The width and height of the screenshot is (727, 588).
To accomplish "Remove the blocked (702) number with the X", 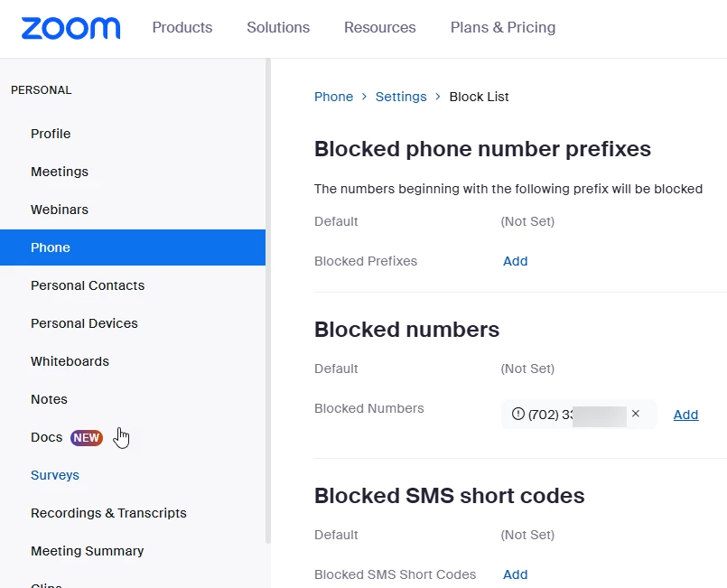I will [x=635, y=414].
